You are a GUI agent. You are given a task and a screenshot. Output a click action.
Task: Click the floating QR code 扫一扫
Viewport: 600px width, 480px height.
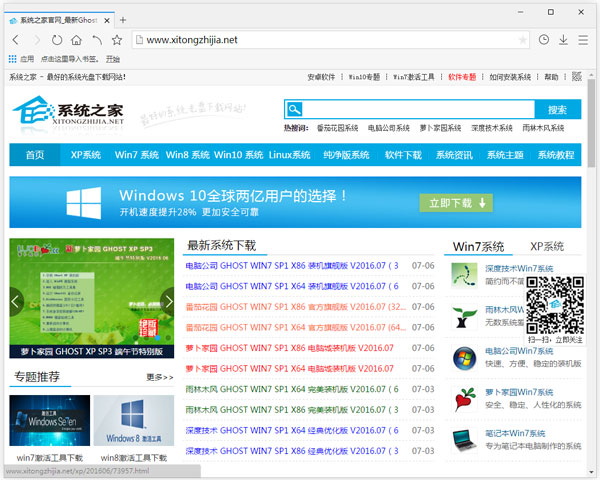pos(555,305)
